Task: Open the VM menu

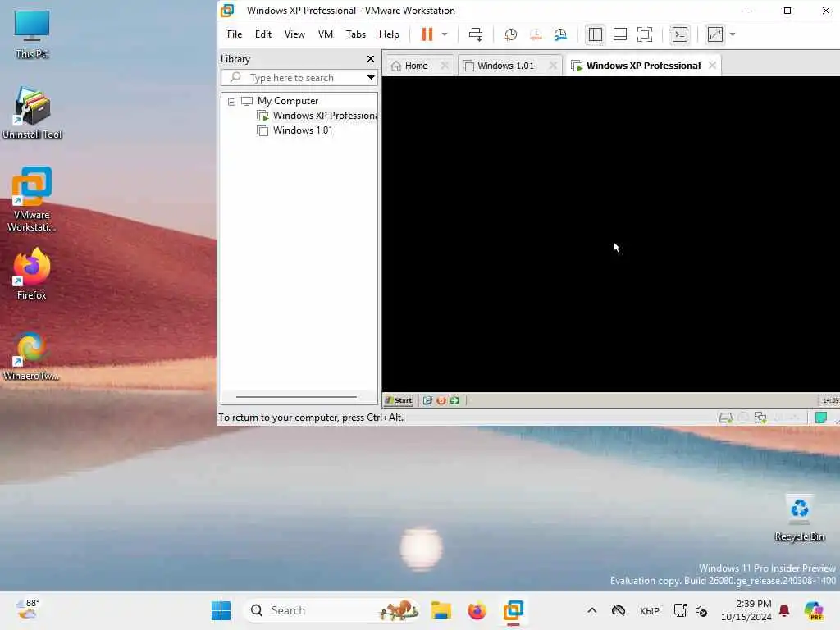Action: pyautogui.click(x=325, y=34)
